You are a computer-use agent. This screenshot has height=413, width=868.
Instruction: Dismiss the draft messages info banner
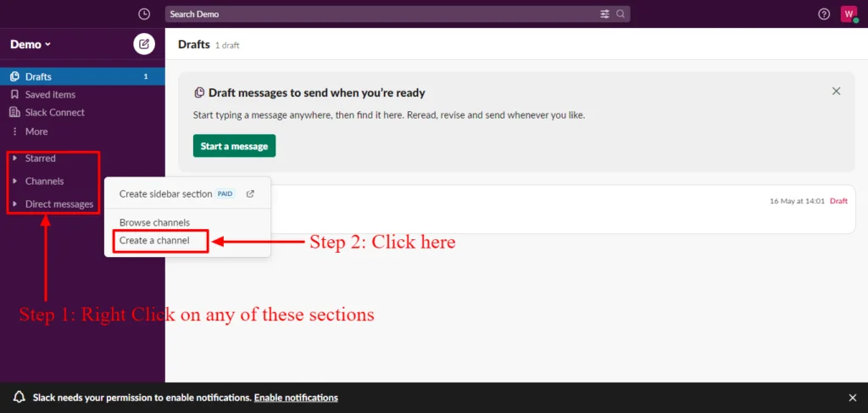pyautogui.click(x=836, y=91)
